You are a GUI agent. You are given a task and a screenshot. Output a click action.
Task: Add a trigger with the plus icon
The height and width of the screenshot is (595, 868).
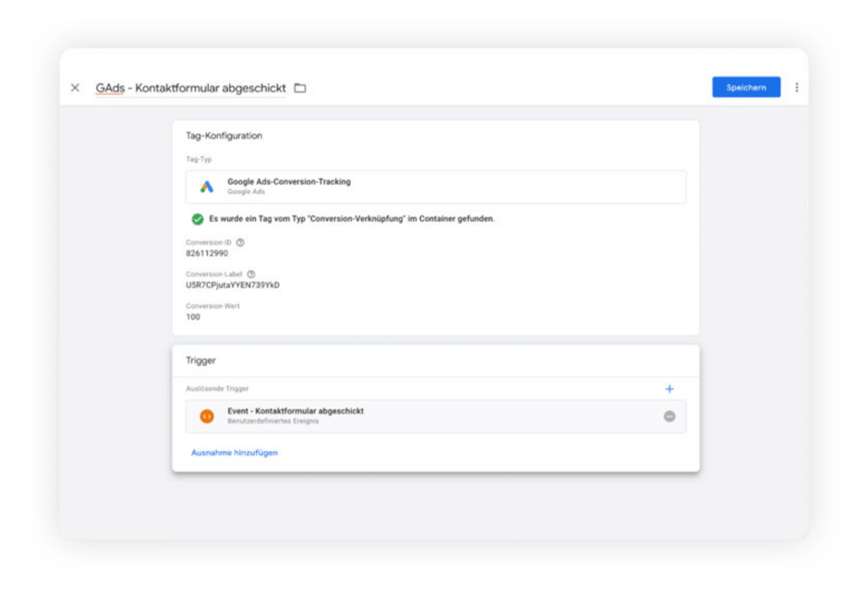[x=669, y=389]
